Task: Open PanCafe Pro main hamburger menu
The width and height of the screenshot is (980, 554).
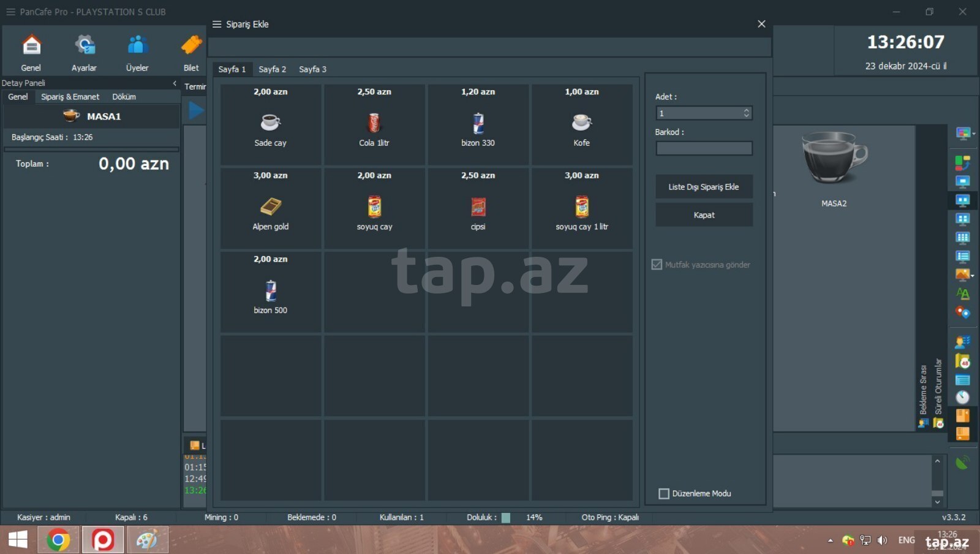Action: pos(10,12)
